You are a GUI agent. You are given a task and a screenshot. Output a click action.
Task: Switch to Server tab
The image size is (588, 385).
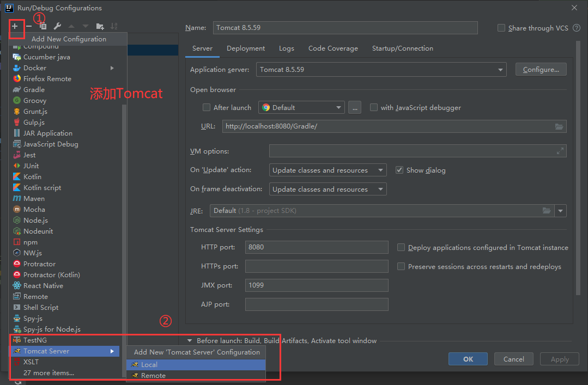click(203, 48)
